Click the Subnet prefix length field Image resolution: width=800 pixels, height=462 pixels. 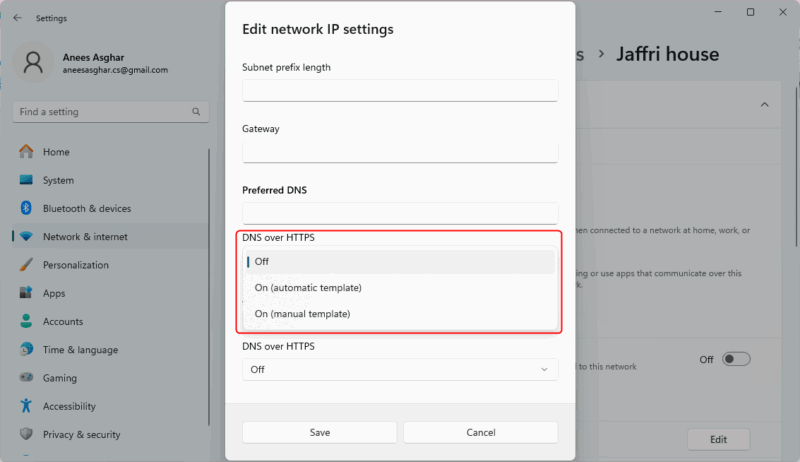pos(400,90)
